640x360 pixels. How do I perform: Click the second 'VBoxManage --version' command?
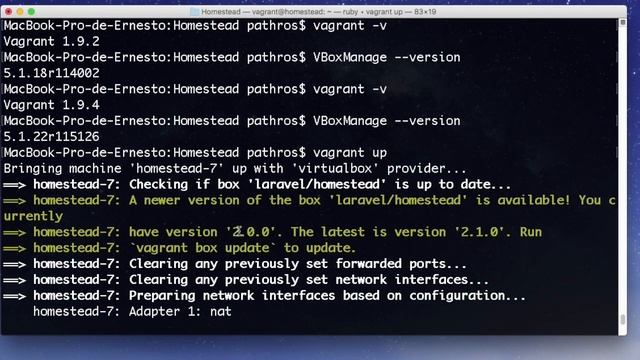pos(387,121)
